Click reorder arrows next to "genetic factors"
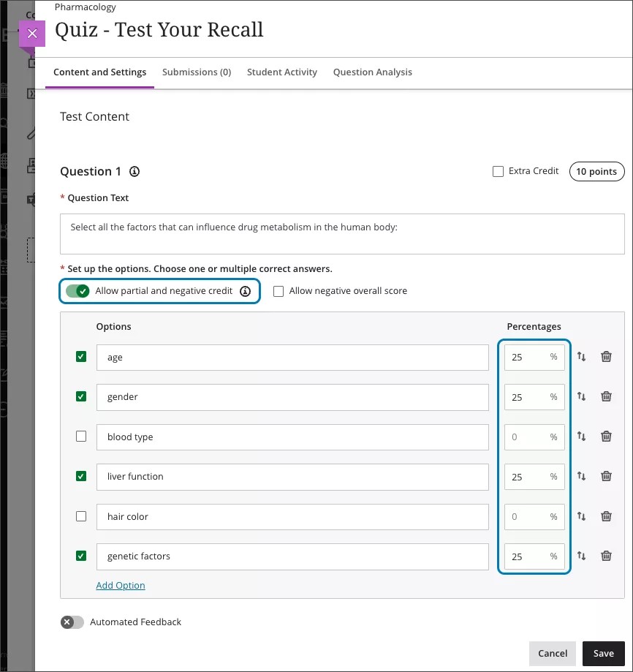The width and height of the screenshot is (633, 672). click(583, 556)
